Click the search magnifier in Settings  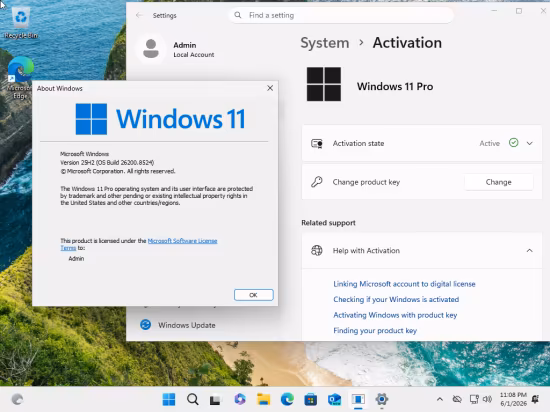[x=238, y=15]
